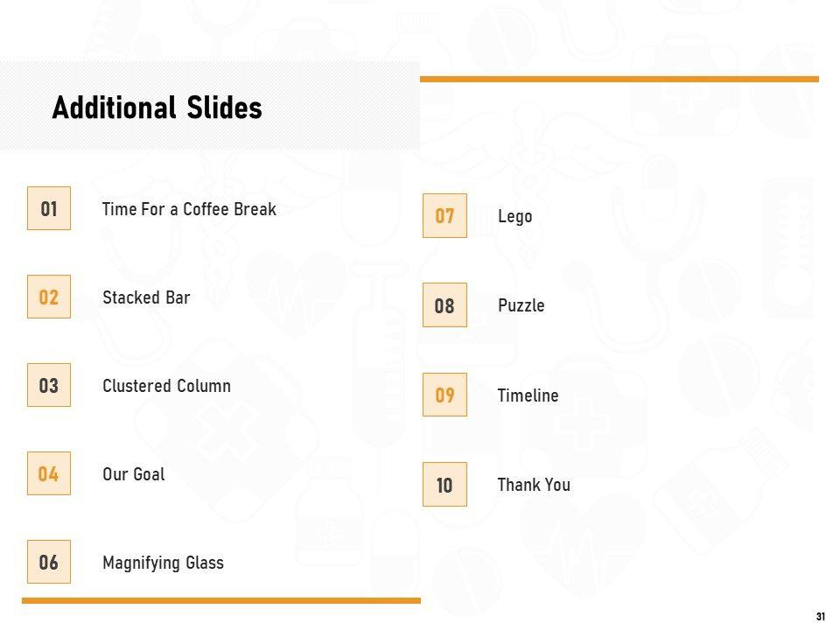The height and width of the screenshot is (630, 840).
Task: Click the slide number 31
Action: click(820, 617)
